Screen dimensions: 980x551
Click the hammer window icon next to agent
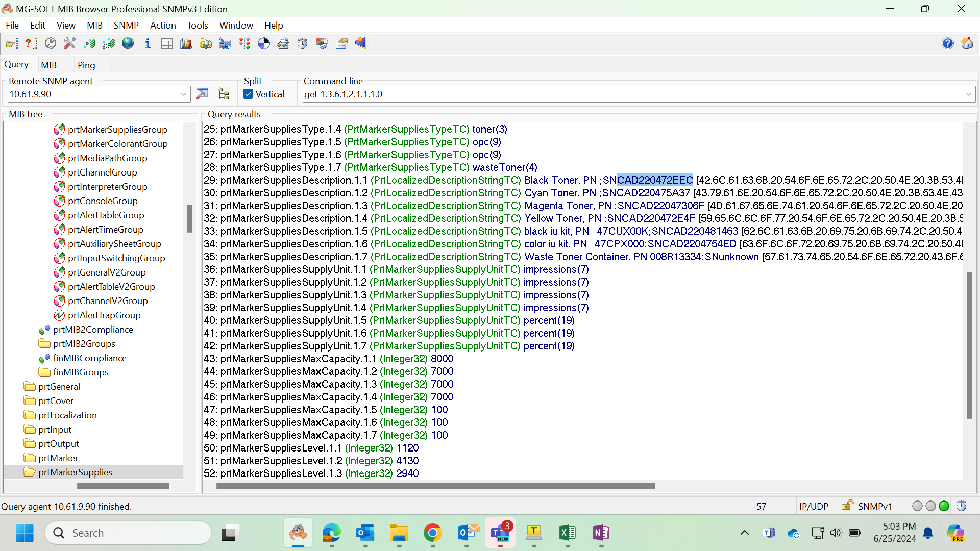click(202, 94)
